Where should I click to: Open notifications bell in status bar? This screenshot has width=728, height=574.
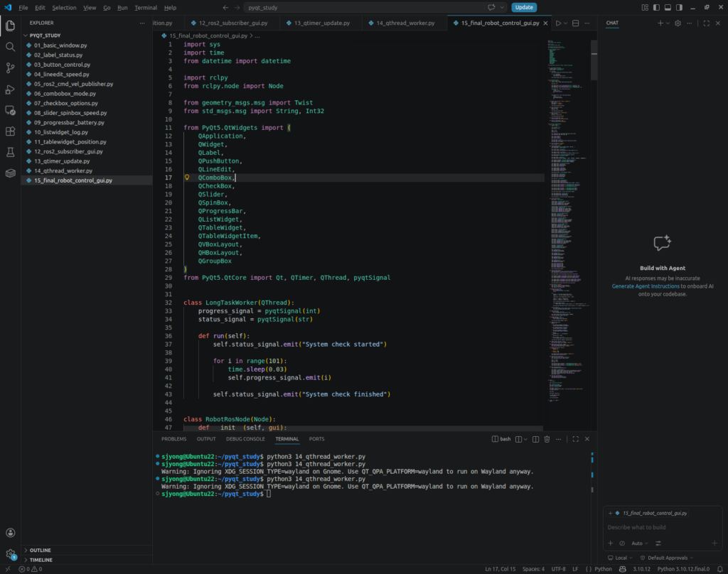click(719, 569)
